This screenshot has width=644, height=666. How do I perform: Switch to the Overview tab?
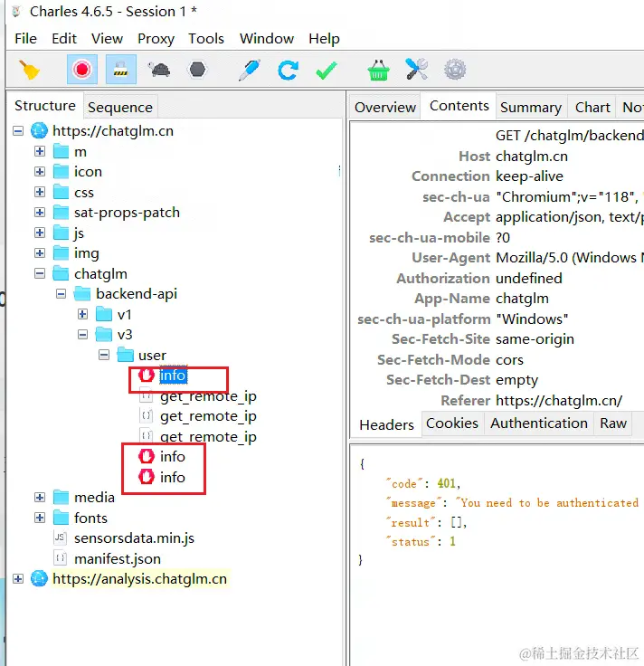385,108
